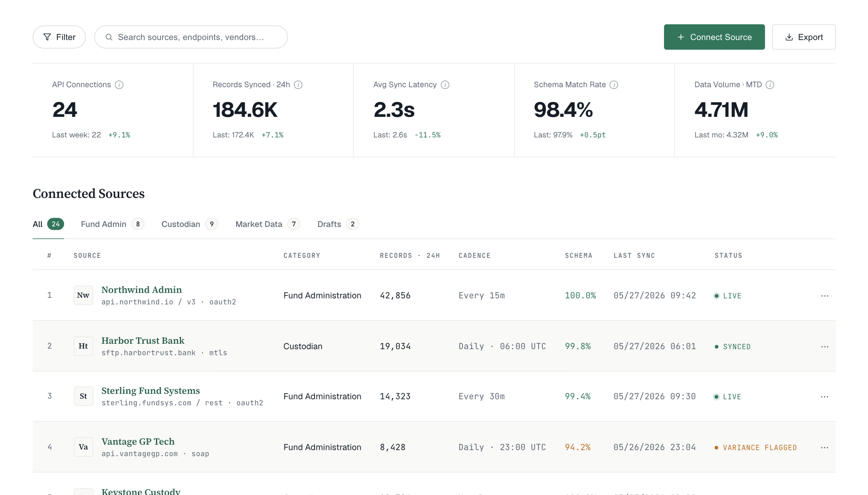
Task: Sort by the Last Sync column header
Action: click(x=634, y=256)
